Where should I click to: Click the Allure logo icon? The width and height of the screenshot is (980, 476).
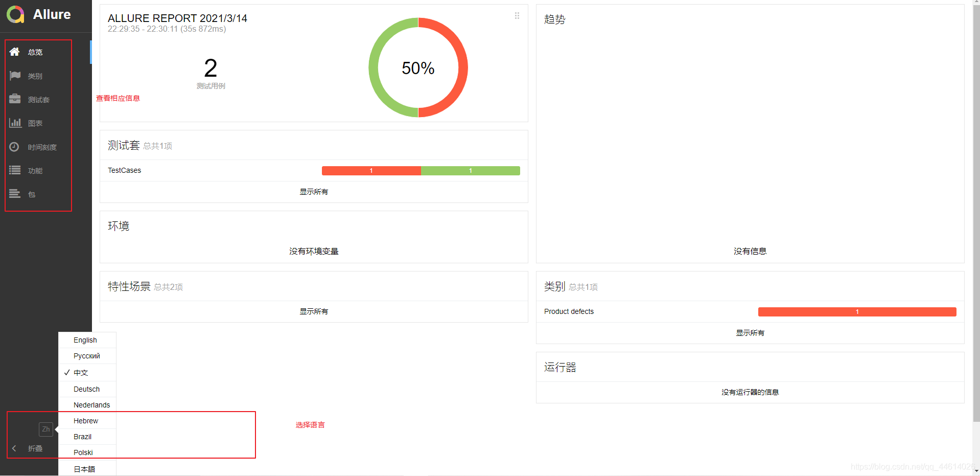pyautogui.click(x=15, y=14)
